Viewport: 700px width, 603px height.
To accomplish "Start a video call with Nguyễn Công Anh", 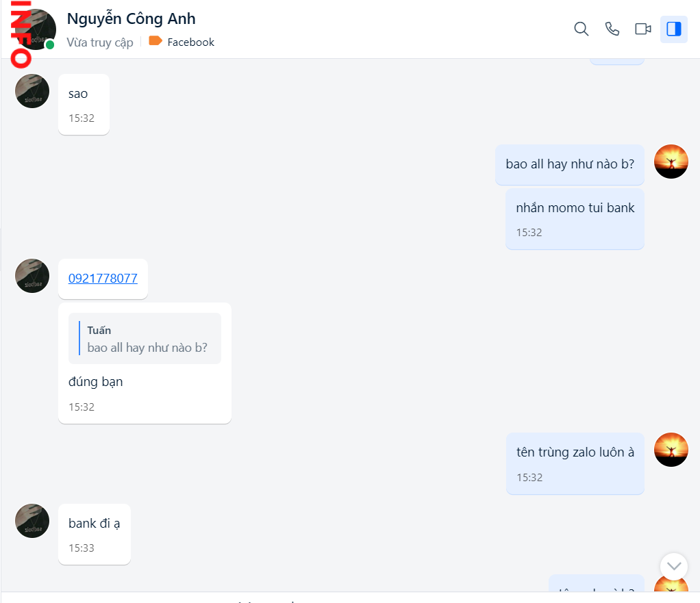I will (x=642, y=29).
